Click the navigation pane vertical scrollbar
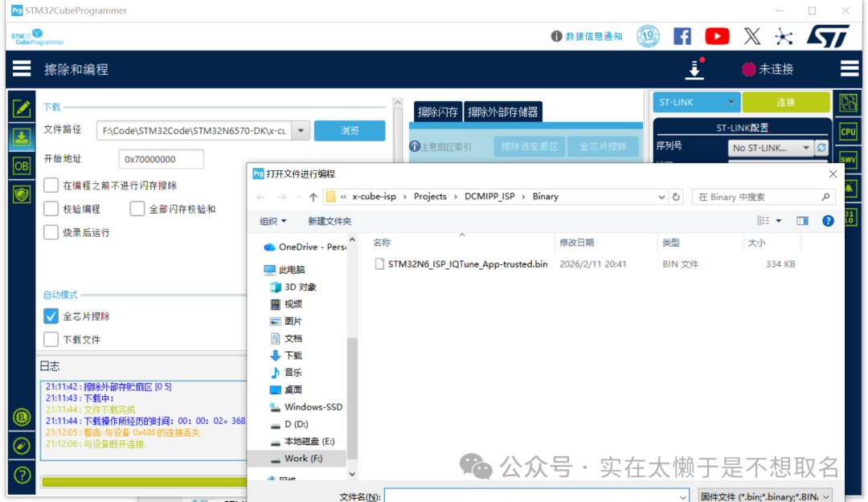This screenshot has width=868, height=502. pos(352,397)
